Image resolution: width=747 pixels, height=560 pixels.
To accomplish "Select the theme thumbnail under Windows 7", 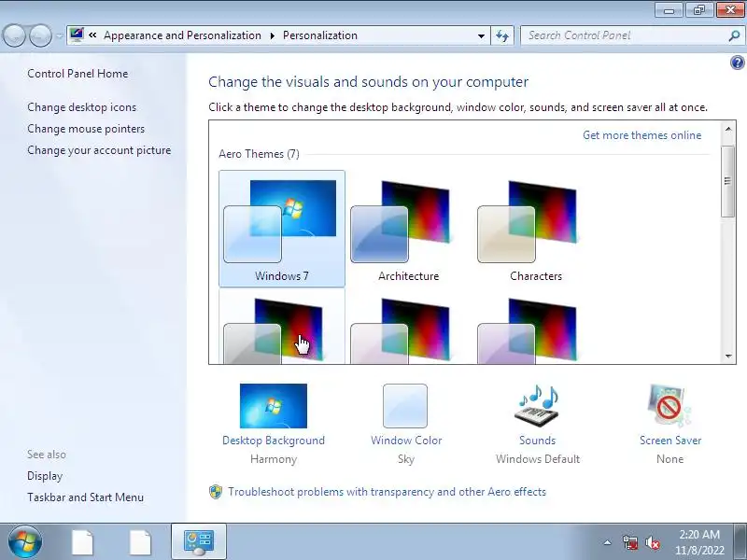I will click(282, 327).
